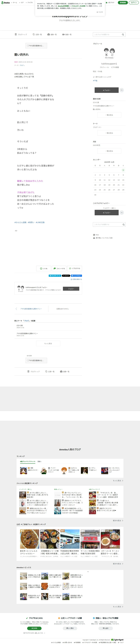Click the profile +フォロー button

pyautogui.click(x=107, y=90)
